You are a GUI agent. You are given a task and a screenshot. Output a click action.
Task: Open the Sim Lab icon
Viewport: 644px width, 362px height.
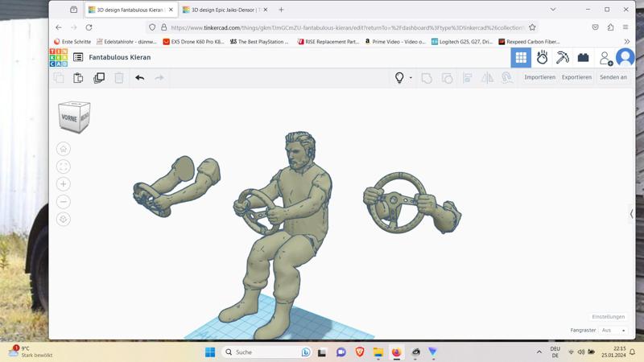[x=542, y=57]
